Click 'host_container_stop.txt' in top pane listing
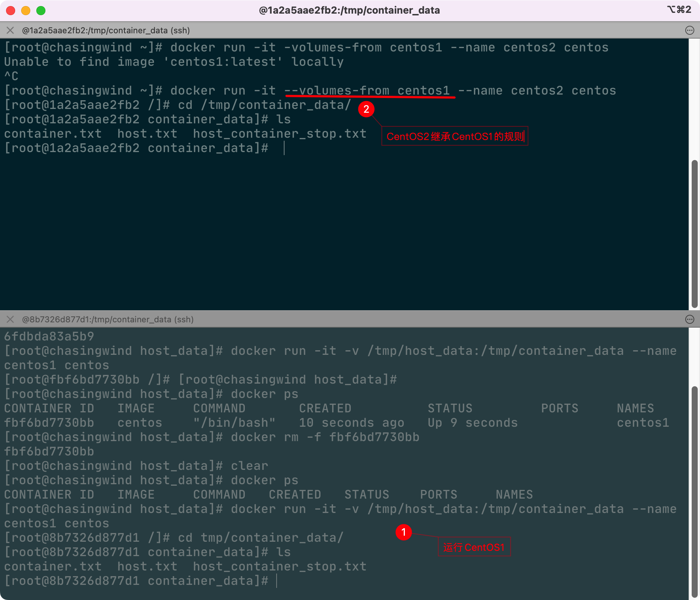700x600 pixels. coord(280,134)
